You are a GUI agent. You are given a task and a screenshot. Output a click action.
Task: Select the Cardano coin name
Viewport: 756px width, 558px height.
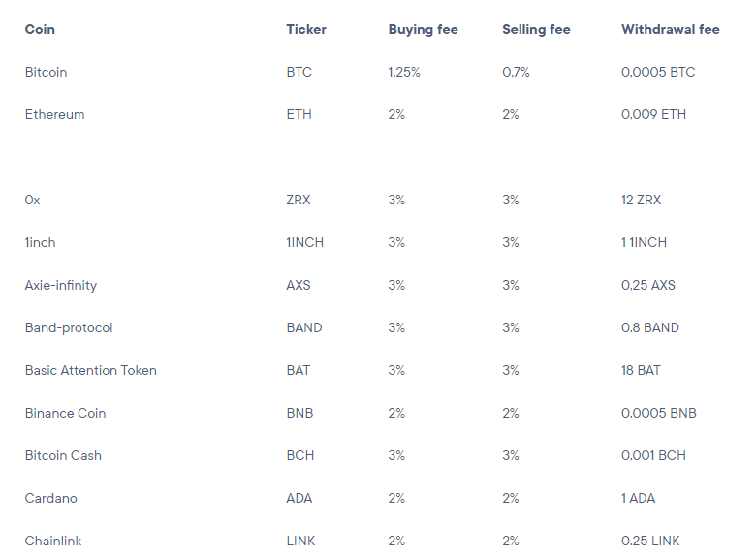50,498
